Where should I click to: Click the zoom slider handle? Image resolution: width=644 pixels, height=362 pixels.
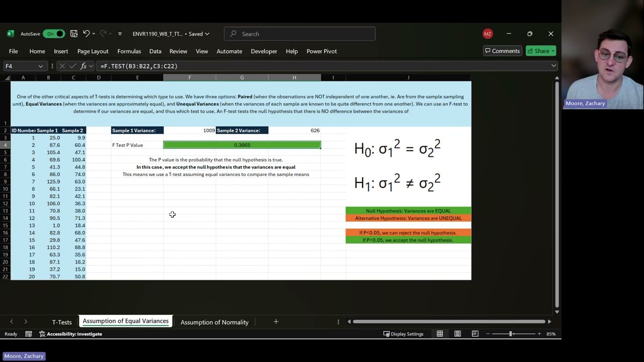511,334
